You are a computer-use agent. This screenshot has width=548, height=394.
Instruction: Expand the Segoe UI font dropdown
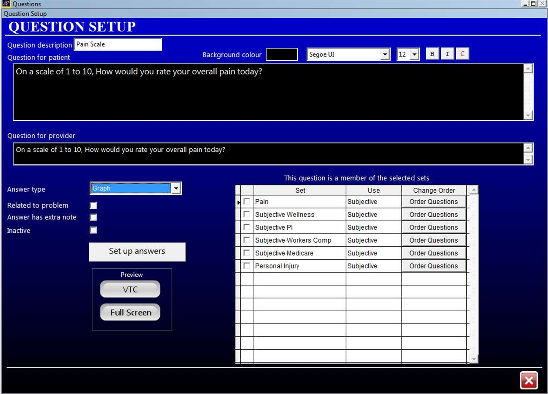tap(385, 55)
